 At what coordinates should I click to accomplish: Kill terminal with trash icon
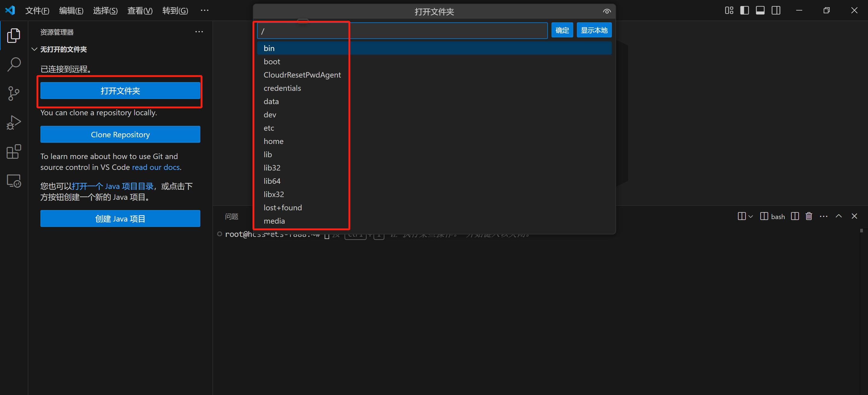point(809,216)
